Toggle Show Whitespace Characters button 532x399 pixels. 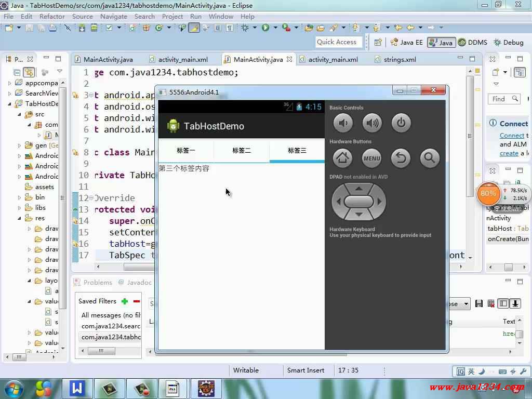[x=230, y=28]
